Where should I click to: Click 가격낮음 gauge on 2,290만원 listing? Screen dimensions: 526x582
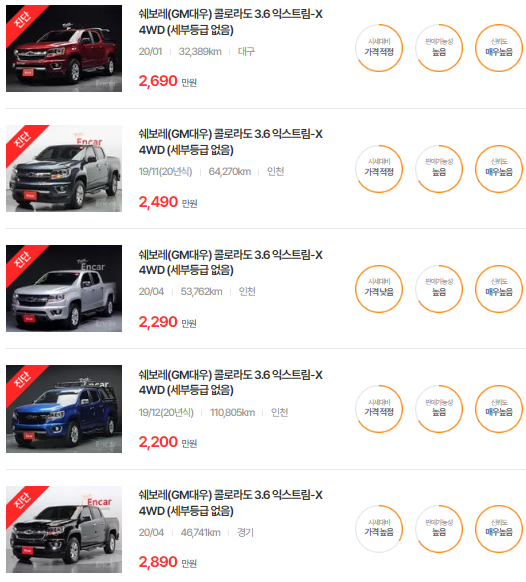pos(379,289)
